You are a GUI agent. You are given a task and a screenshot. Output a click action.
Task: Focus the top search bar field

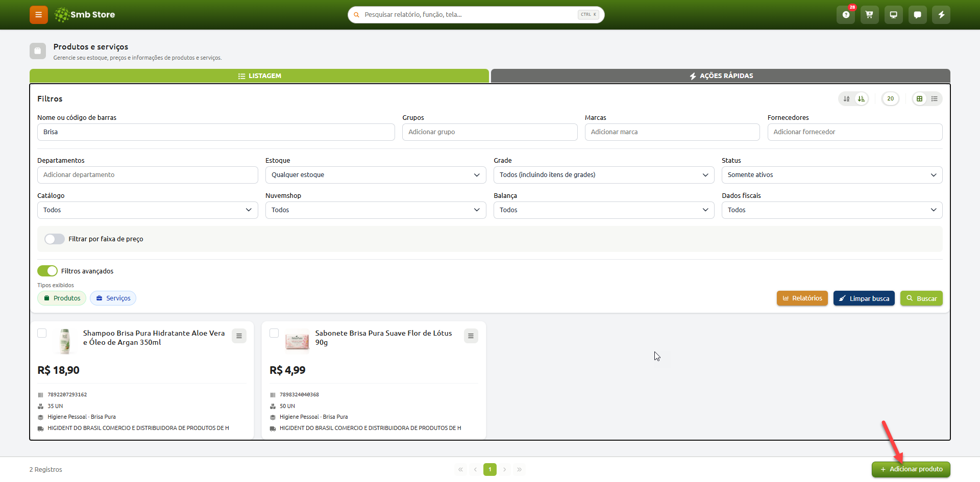coord(476,15)
